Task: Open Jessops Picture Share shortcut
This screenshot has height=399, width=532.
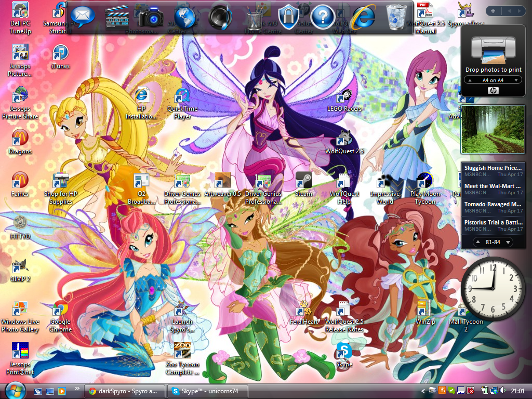Action: pos(20,103)
